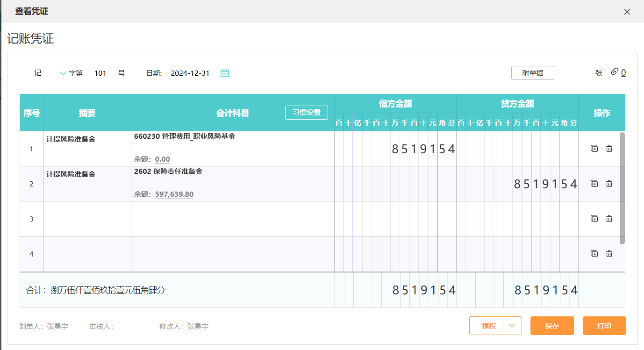The image size is (644, 350).
Task: Click the voucher number field 101
Action: [x=100, y=73]
